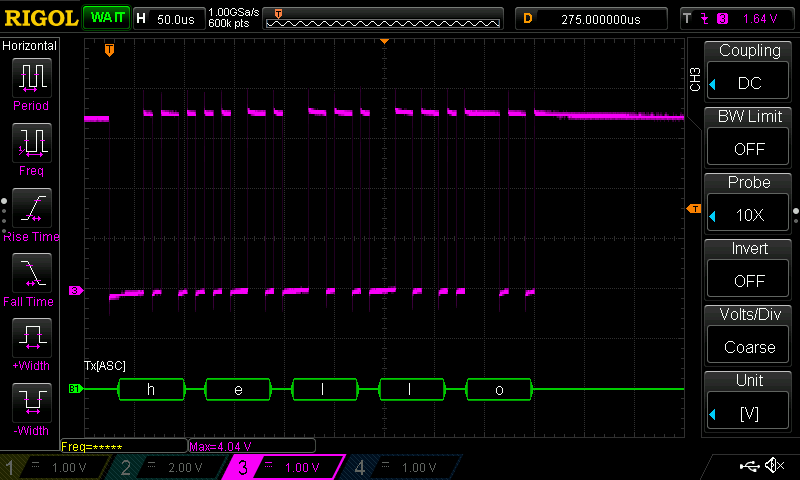Click the waveform memory position bar
Viewport: 800px width, 480px height.
coord(387,18)
